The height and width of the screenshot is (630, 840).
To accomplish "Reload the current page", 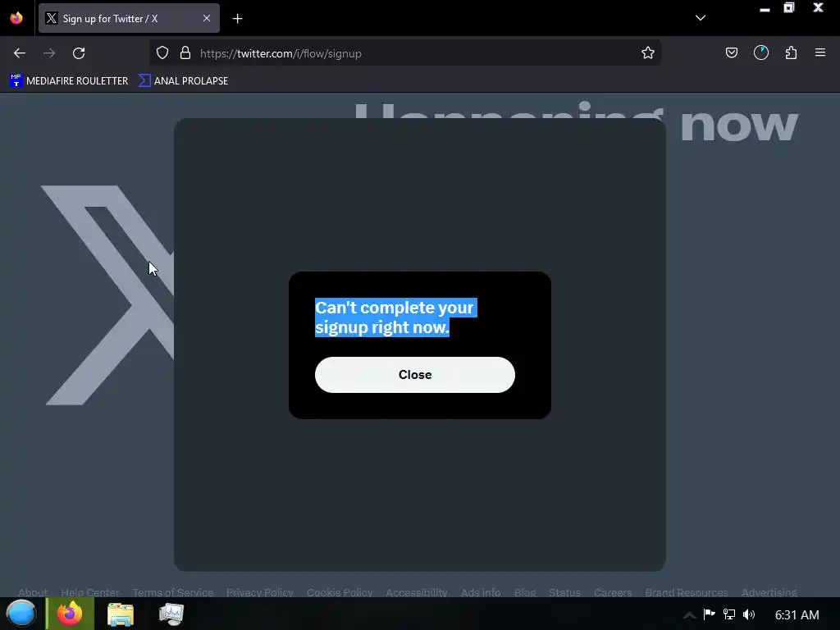I will pos(79,53).
